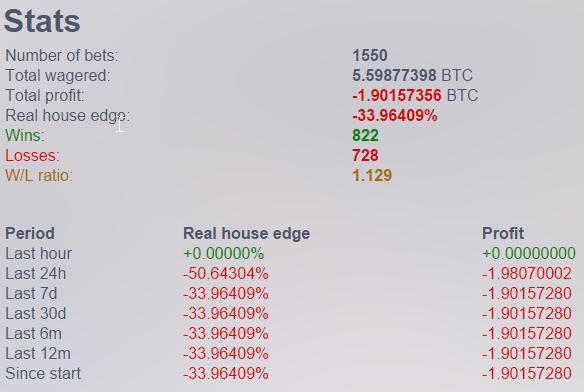This screenshot has height=392, width=584.
Task: Click the Last 24h house edge -50.64304%
Action: pos(226,274)
